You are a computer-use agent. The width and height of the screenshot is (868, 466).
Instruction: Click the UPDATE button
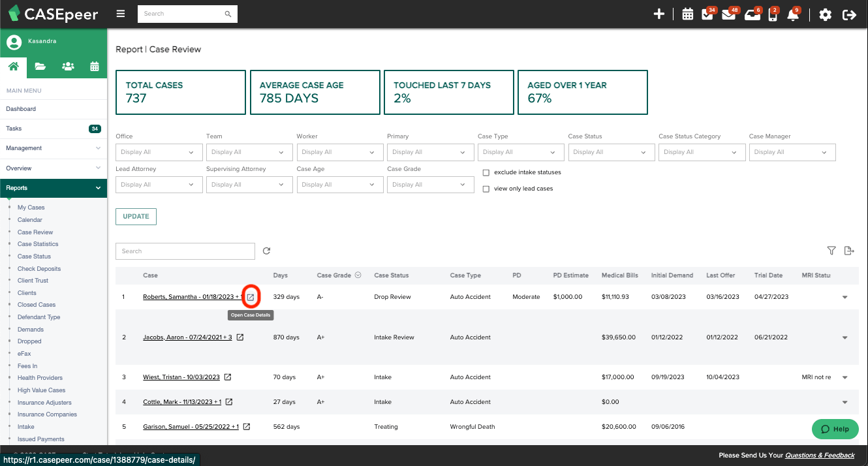(136, 216)
